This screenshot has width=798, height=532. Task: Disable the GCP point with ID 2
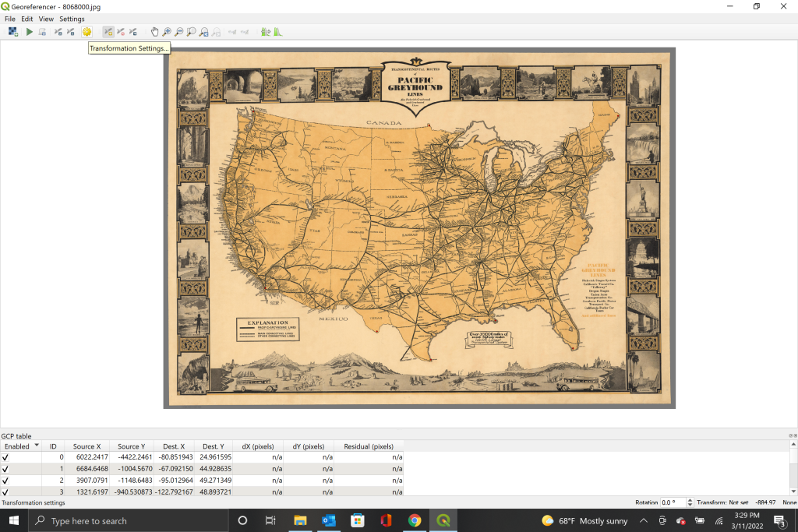click(x=6, y=481)
